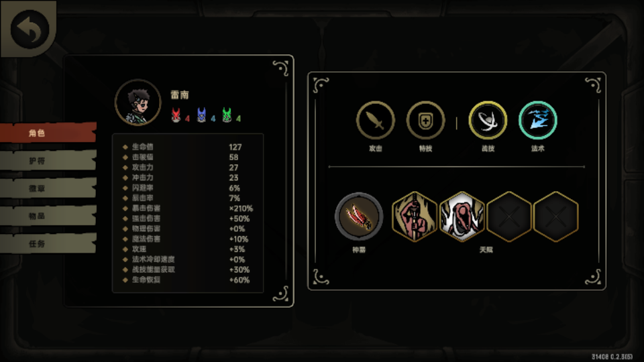Select the first hexagon talent icon
This screenshot has height=362, width=644.
pos(415,217)
